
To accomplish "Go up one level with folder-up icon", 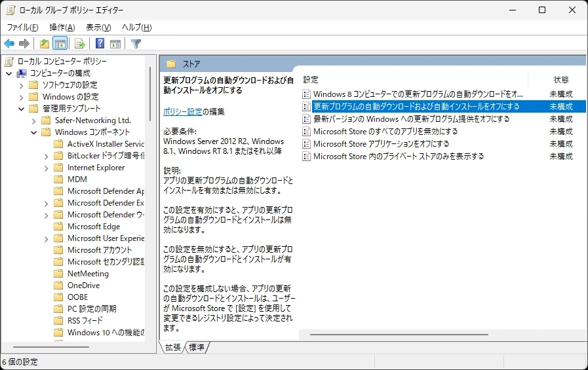I will (x=45, y=44).
